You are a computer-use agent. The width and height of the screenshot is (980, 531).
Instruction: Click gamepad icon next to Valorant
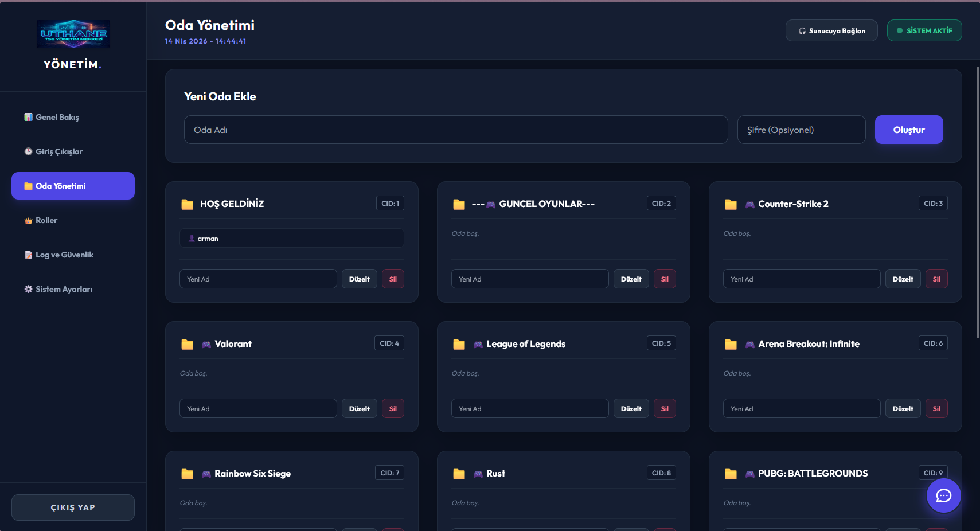(206, 345)
